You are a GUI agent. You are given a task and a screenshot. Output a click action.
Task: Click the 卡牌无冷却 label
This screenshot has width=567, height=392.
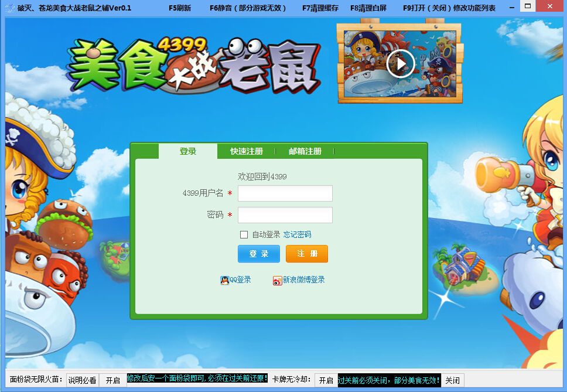coord(292,379)
